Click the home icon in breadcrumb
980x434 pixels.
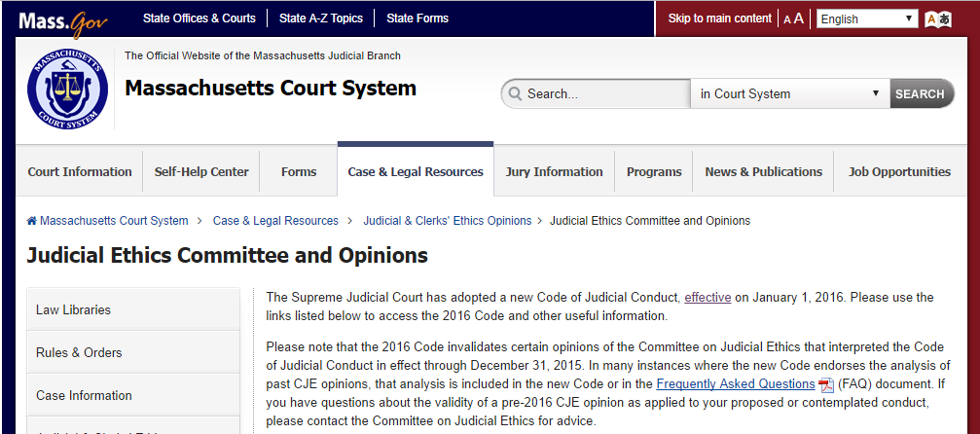pos(32,221)
